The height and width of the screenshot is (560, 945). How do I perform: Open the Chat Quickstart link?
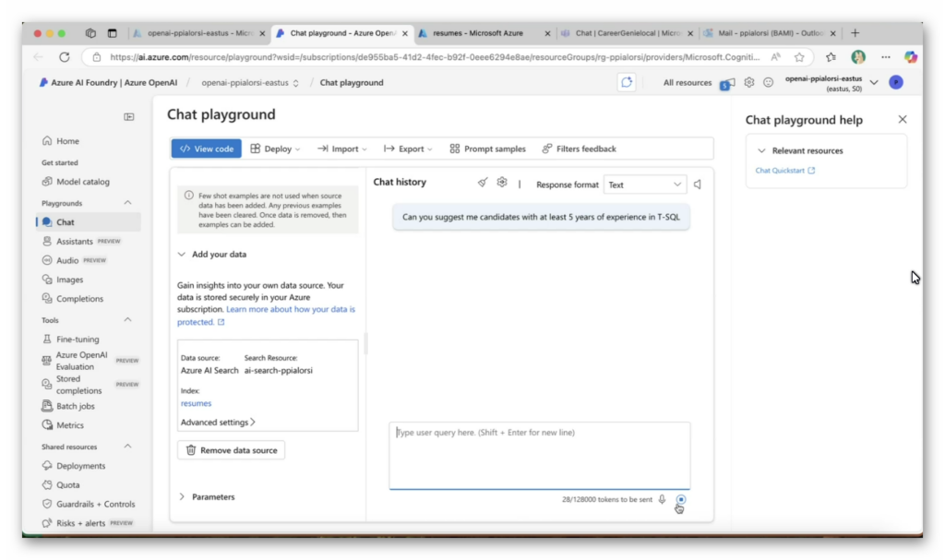[784, 171]
